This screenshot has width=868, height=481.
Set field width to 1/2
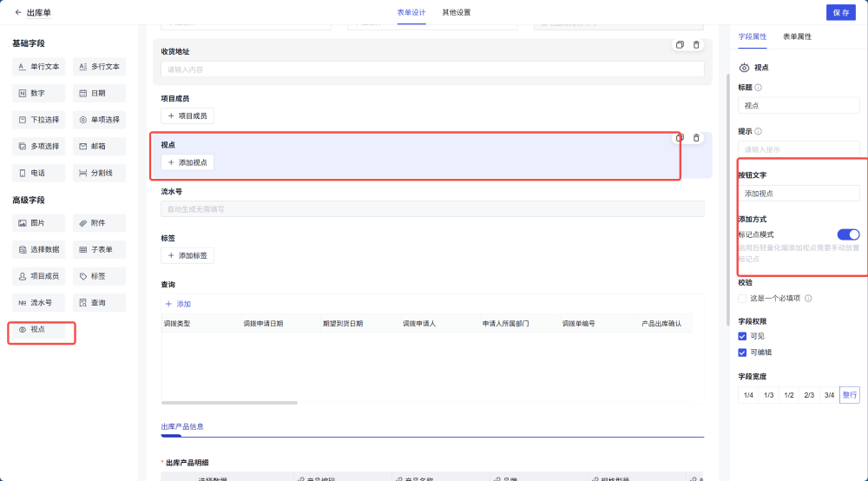[789, 395]
